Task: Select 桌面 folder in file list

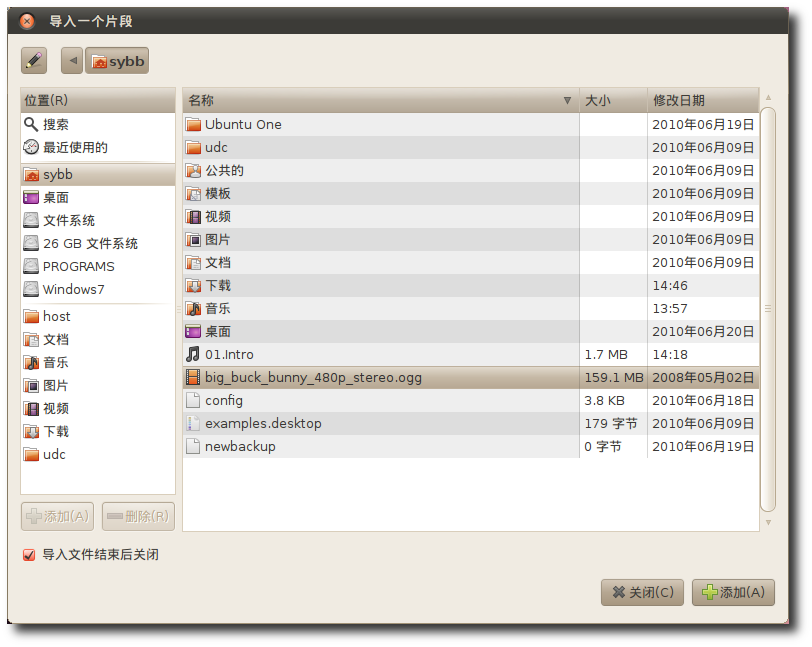Action: (471, 332)
